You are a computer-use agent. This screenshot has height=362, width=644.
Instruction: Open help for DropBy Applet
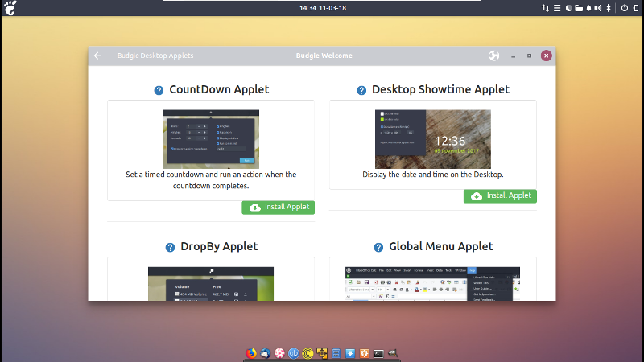(170, 247)
